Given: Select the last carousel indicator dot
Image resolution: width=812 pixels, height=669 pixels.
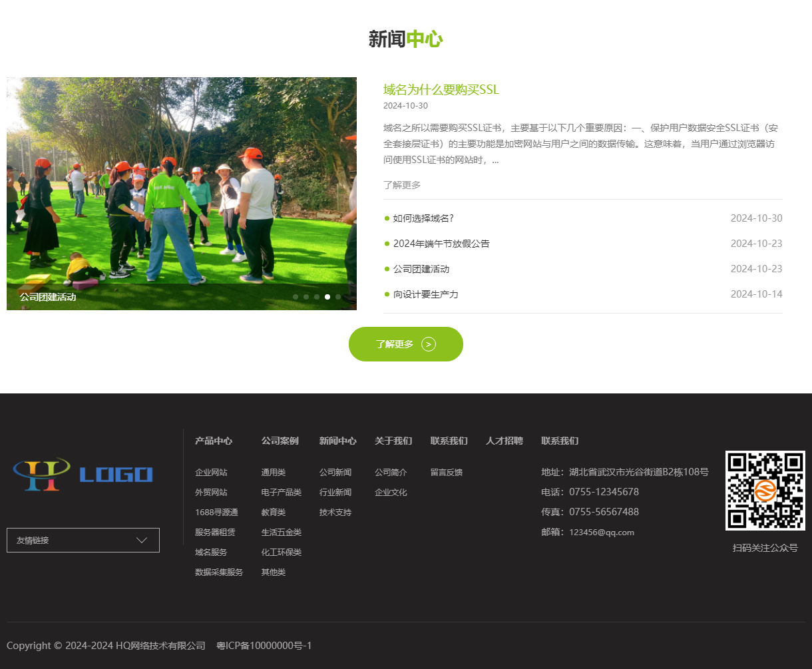Looking at the screenshot, I should 338,297.
